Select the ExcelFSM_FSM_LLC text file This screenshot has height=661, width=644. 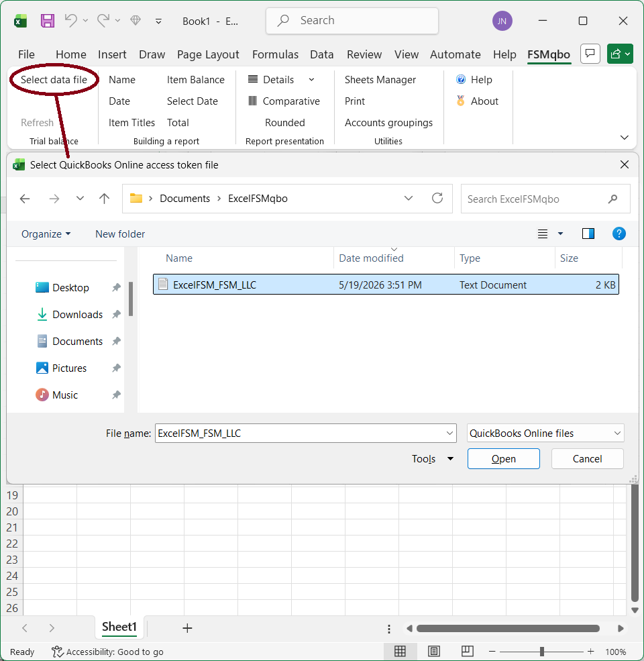click(x=386, y=285)
